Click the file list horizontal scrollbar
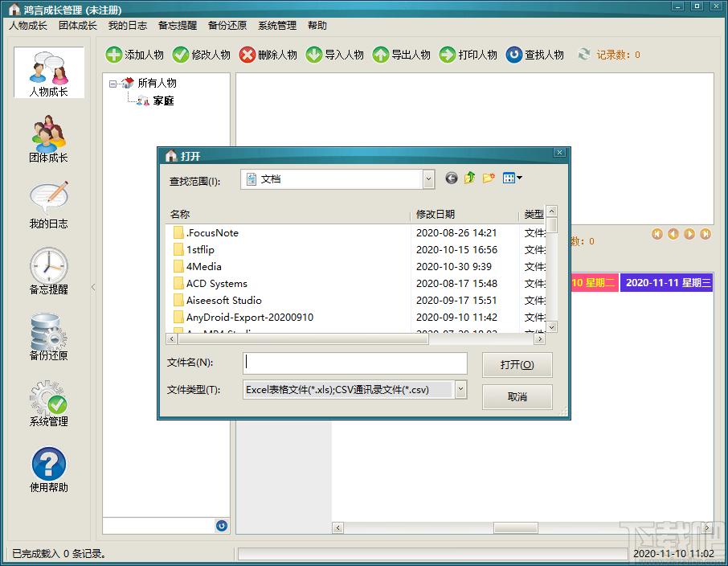 (355, 339)
